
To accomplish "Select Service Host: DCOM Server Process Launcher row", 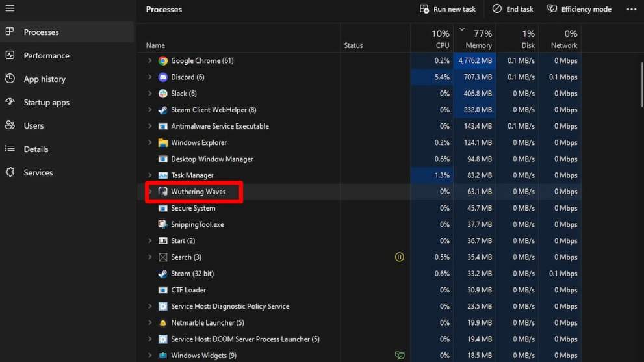I will [x=360, y=339].
